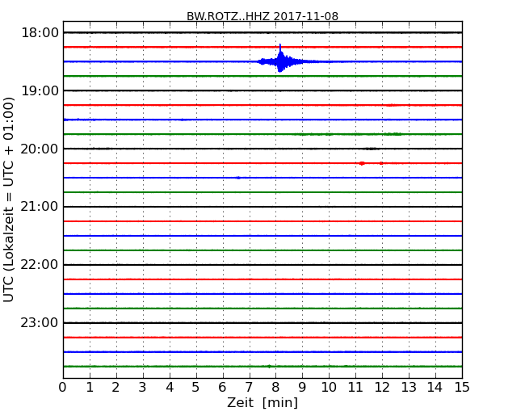Click x-axis tick label 3

143,388
